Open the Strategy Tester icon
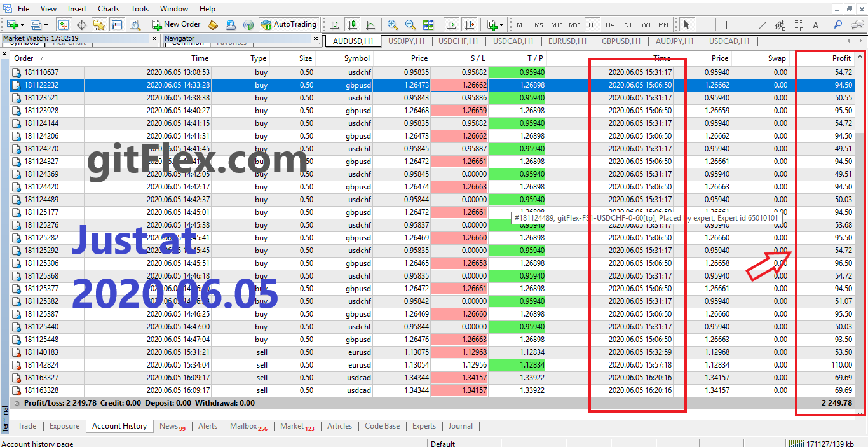 point(134,25)
